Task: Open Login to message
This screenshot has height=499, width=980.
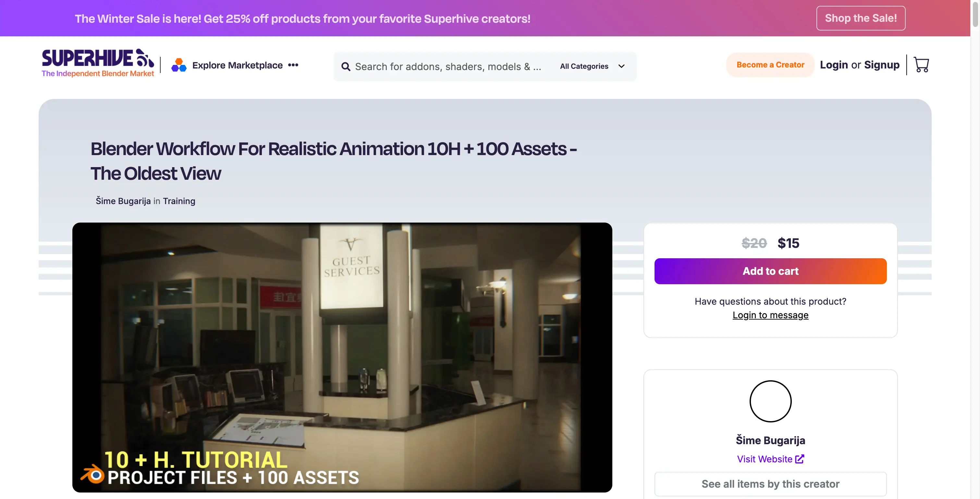Action: (770, 315)
